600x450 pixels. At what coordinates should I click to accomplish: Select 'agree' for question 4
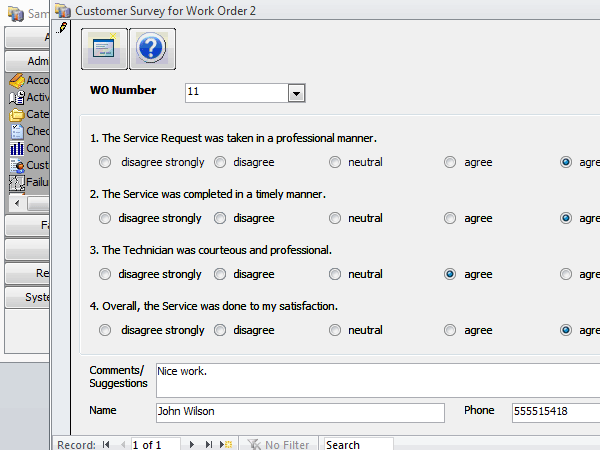pyautogui.click(x=450, y=330)
